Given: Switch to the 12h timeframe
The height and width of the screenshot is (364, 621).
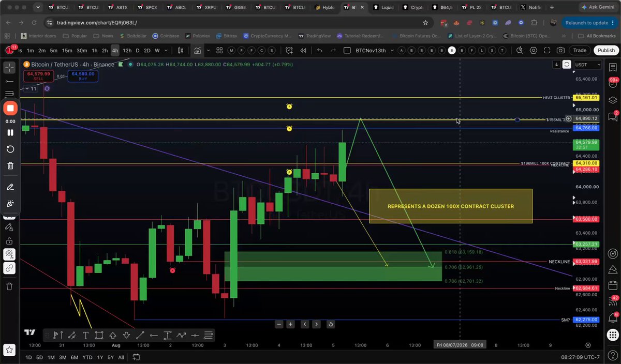Looking at the screenshot, I should tap(127, 50).
